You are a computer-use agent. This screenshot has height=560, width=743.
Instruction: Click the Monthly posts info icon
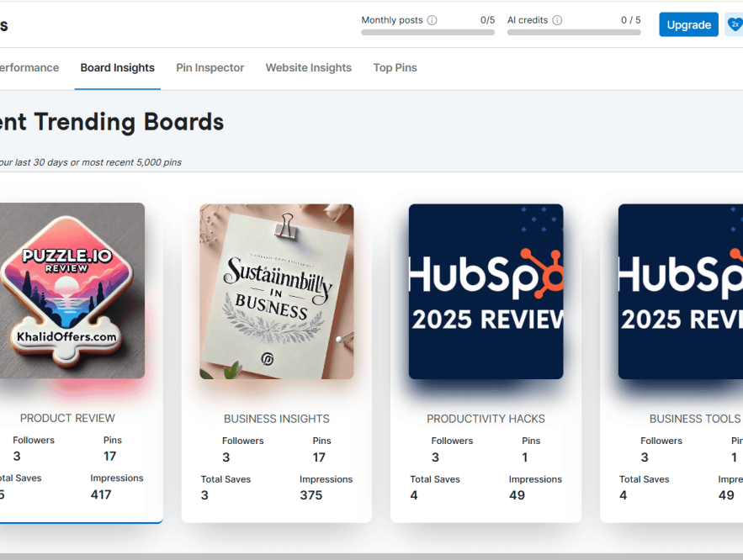[432, 20]
